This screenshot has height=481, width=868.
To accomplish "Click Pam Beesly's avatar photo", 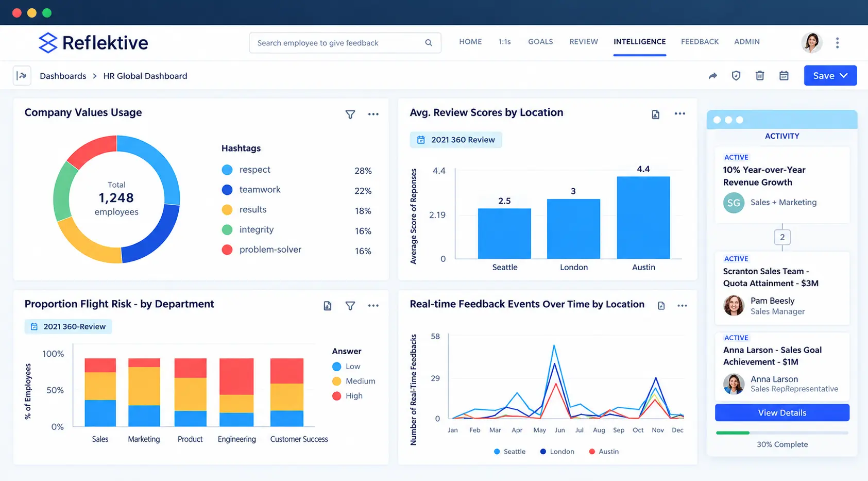I will pyautogui.click(x=734, y=305).
